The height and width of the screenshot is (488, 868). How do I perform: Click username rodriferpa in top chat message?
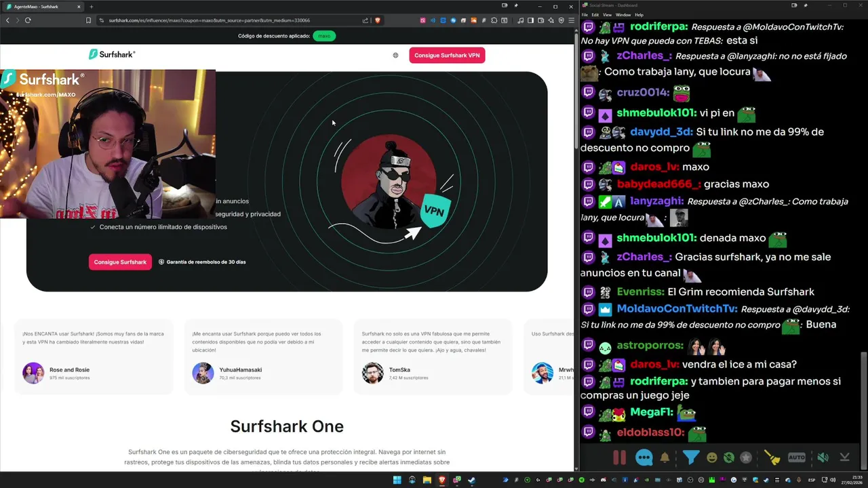pos(658,27)
